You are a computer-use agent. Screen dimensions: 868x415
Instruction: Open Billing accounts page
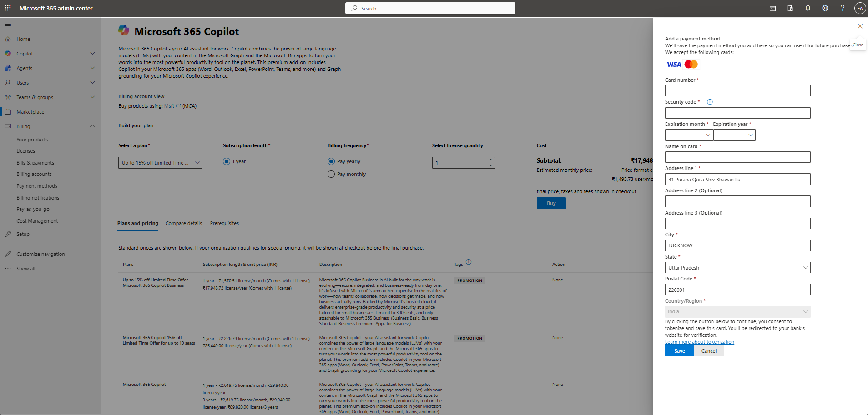coord(34,174)
